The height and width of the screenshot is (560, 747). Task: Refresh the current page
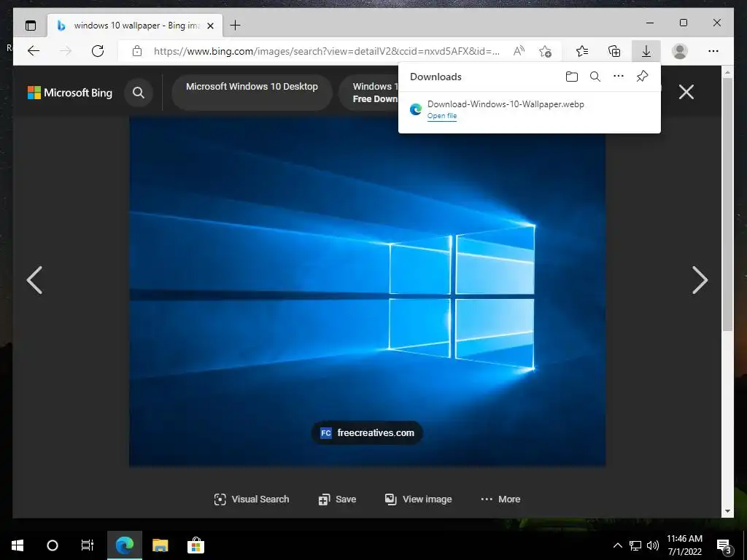98,51
